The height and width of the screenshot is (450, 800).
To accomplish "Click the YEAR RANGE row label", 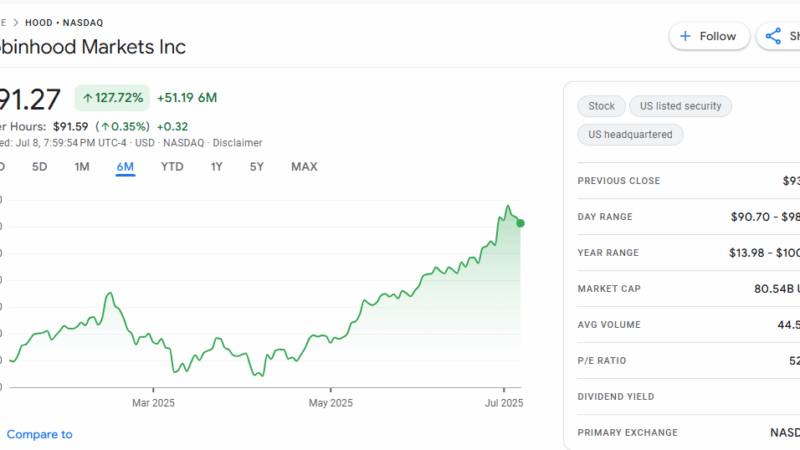I will pyautogui.click(x=608, y=253).
